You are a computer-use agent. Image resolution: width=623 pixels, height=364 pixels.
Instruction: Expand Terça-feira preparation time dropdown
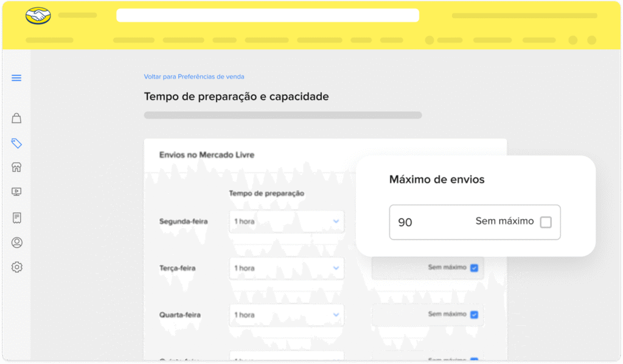coord(287,269)
